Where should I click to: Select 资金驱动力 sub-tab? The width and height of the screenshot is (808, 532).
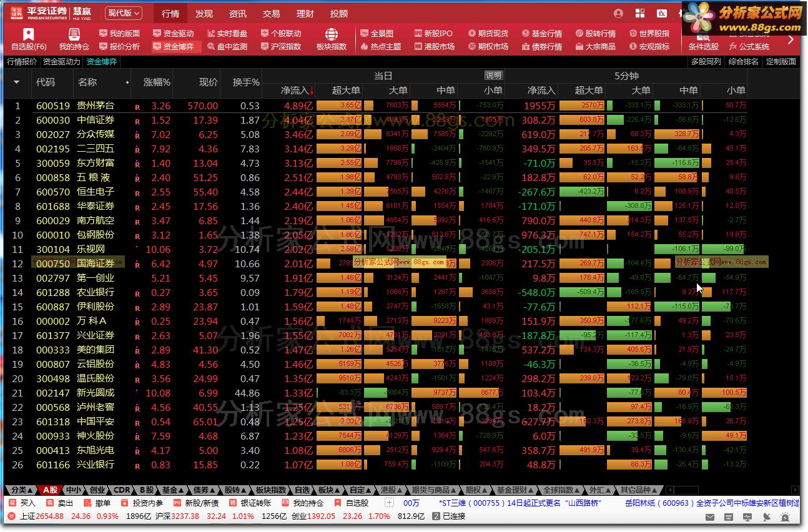[x=62, y=62]
